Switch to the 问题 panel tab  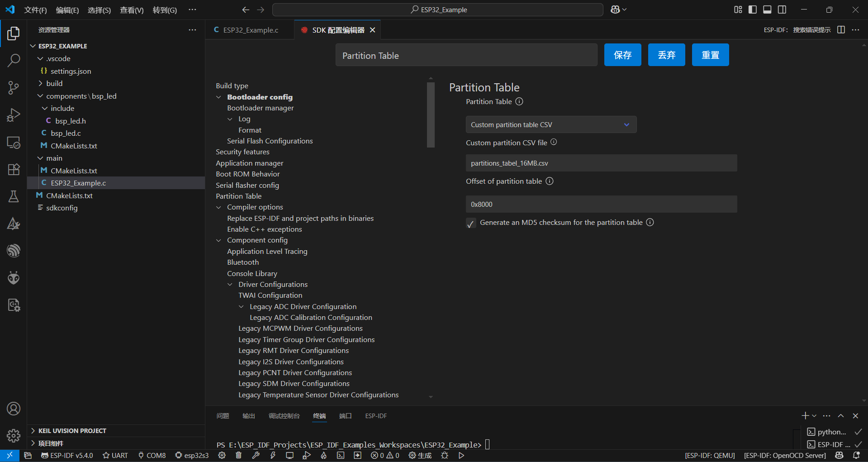[x=223, y=416]
